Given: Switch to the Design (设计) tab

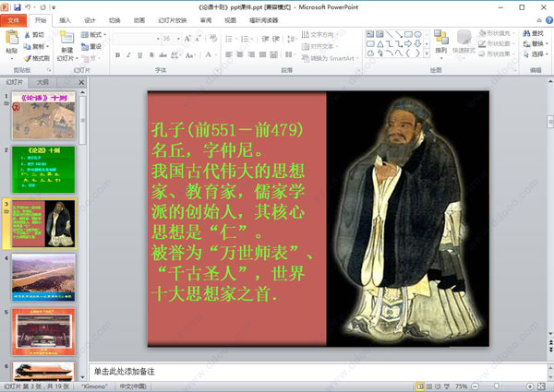Looking at the screenshot, I should tap(90, 20).
